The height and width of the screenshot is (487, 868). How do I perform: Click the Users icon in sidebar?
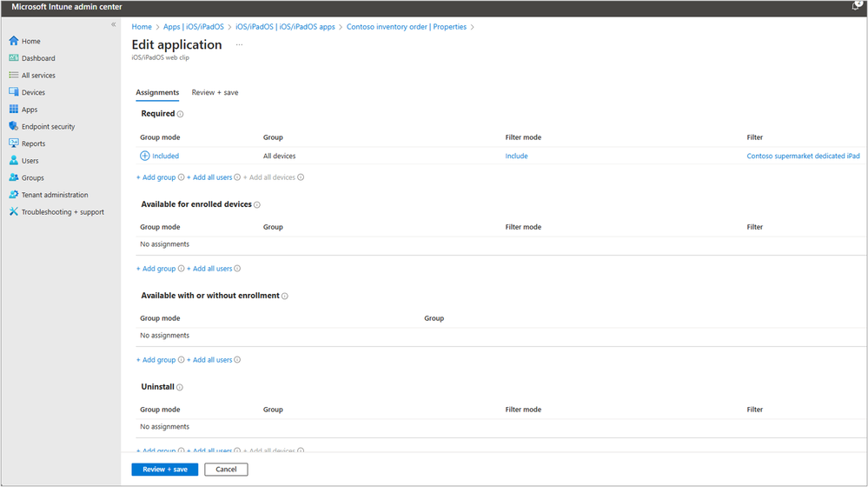point(14,160)
